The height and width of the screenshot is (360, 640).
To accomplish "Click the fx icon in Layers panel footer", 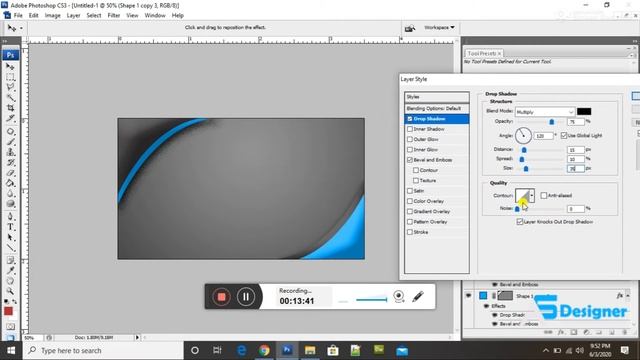I will 561,332.
